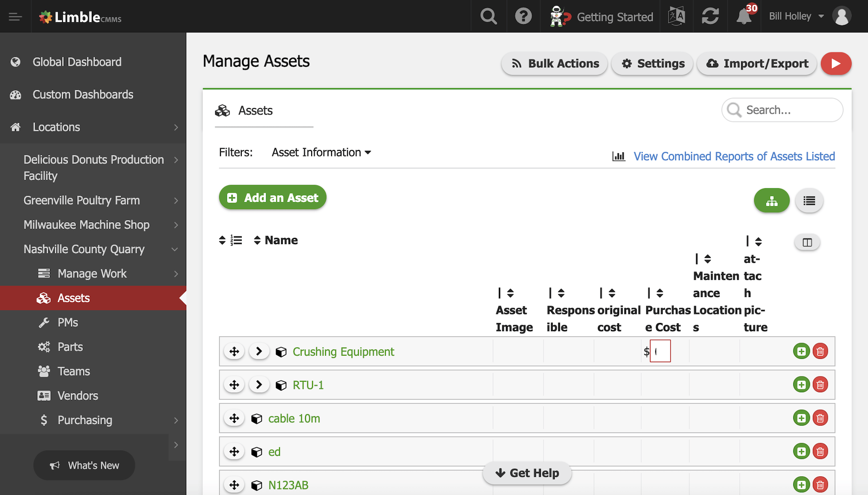Click the red play video button near Import/Export
Viewport: 868px width, 495px height.
[836, 63]
